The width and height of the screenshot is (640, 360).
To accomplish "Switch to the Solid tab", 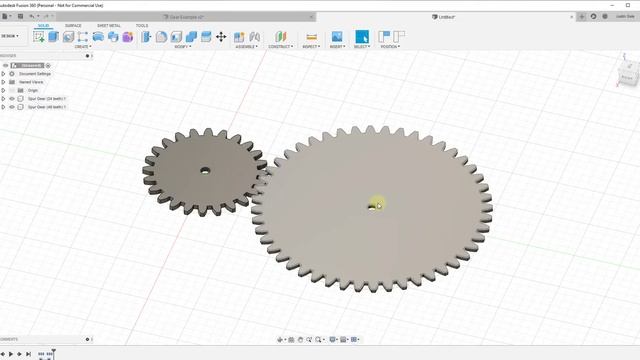I will click(43, 25).
